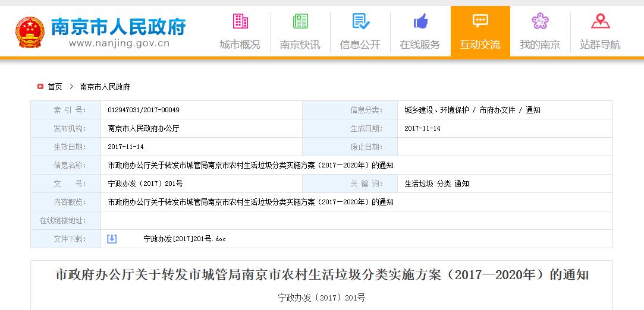Click 南京市人民政府 breadcrumb link

[105, 87]
